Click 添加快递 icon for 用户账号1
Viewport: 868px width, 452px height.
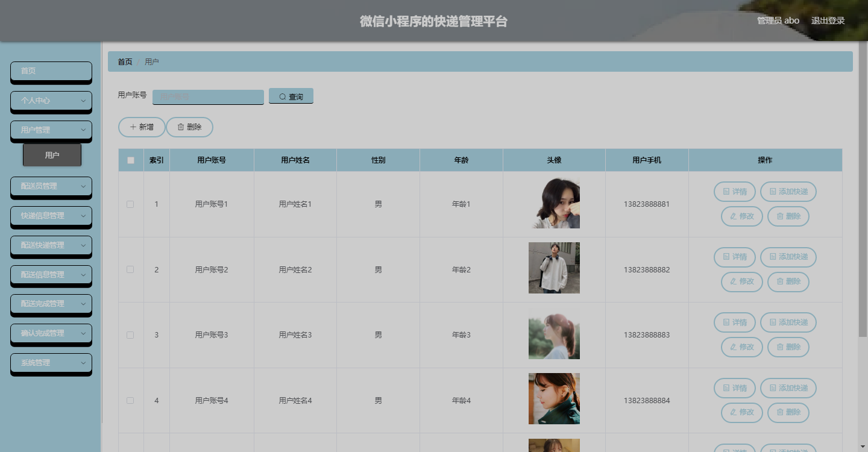click(773, 192)
